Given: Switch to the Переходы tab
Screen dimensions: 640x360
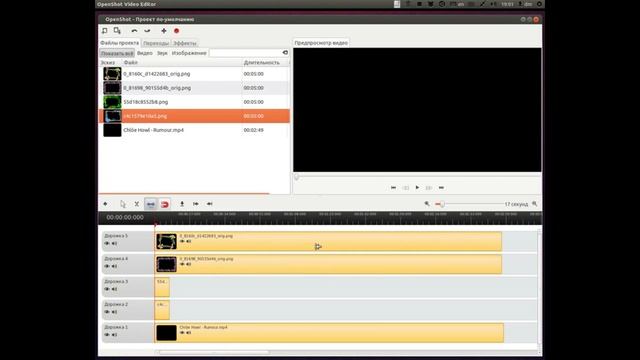Looking at the screenshot, I should (x=156, y=43).
